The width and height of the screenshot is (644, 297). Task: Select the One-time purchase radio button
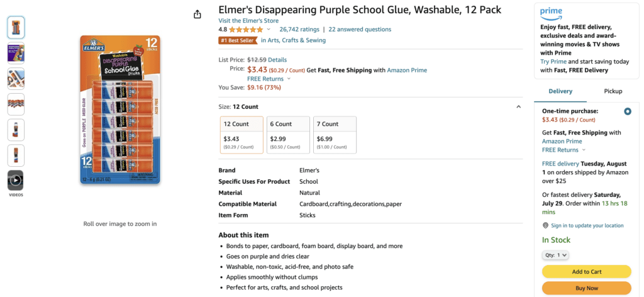point(628,111)
